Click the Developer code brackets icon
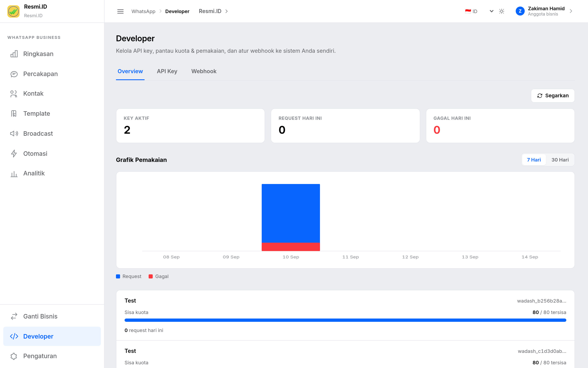Screen dimensions: 588x368 tap(14, 336)
